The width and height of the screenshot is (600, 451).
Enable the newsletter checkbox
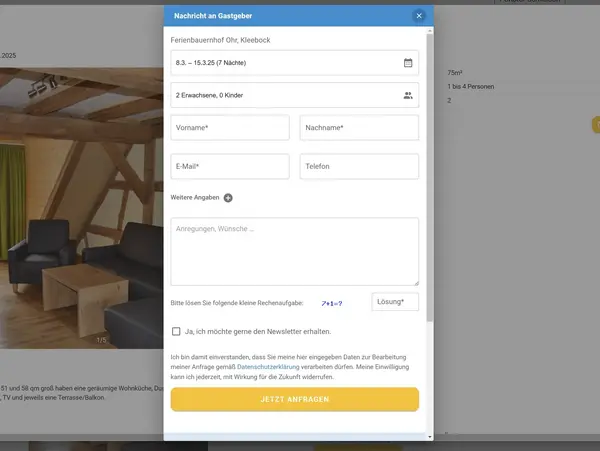pyautogui.click(x=176, y=331)
